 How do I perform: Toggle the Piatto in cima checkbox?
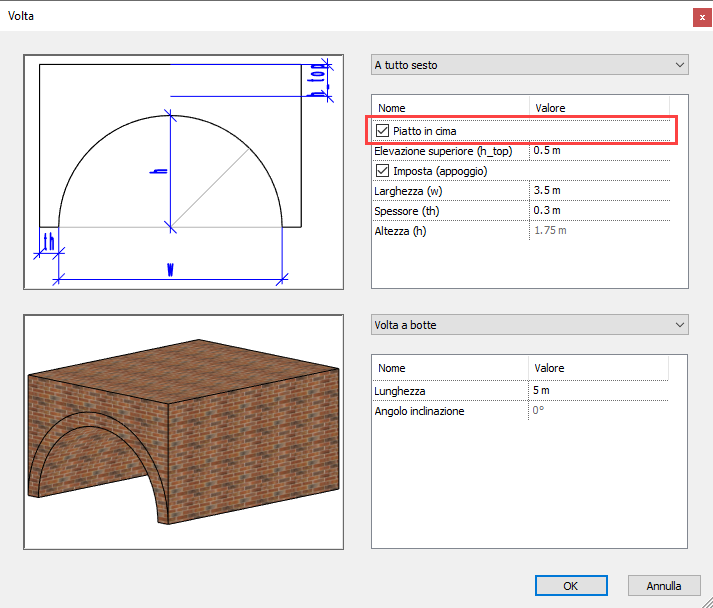(x=382, y=131)
